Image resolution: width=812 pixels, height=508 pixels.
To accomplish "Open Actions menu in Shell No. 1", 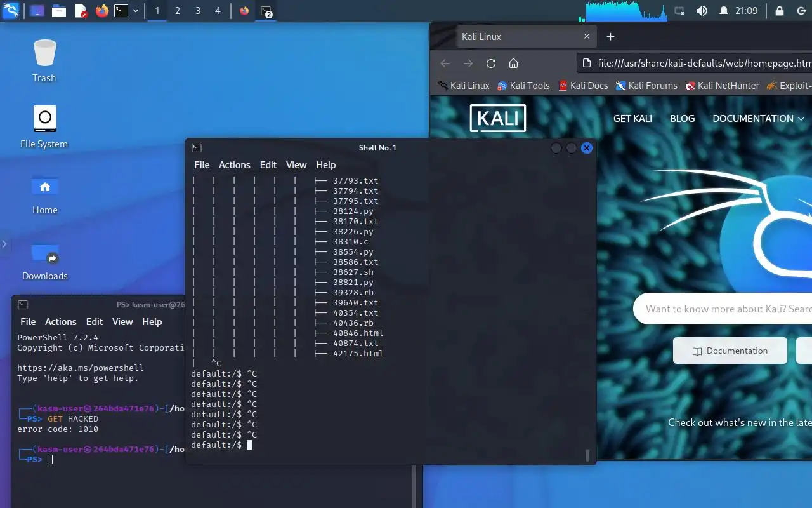I will click(235, 165).
